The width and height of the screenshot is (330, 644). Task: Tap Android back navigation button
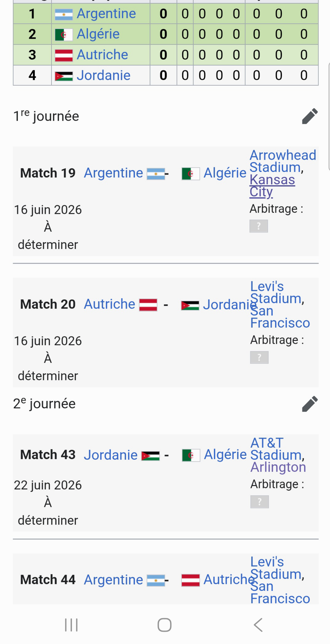(258, 625)
